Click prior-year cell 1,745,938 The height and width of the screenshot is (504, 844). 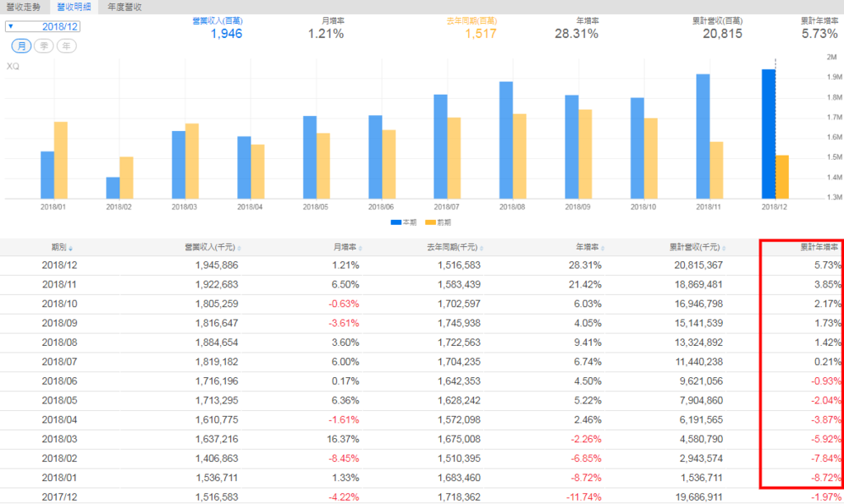(x=459, y=324)
